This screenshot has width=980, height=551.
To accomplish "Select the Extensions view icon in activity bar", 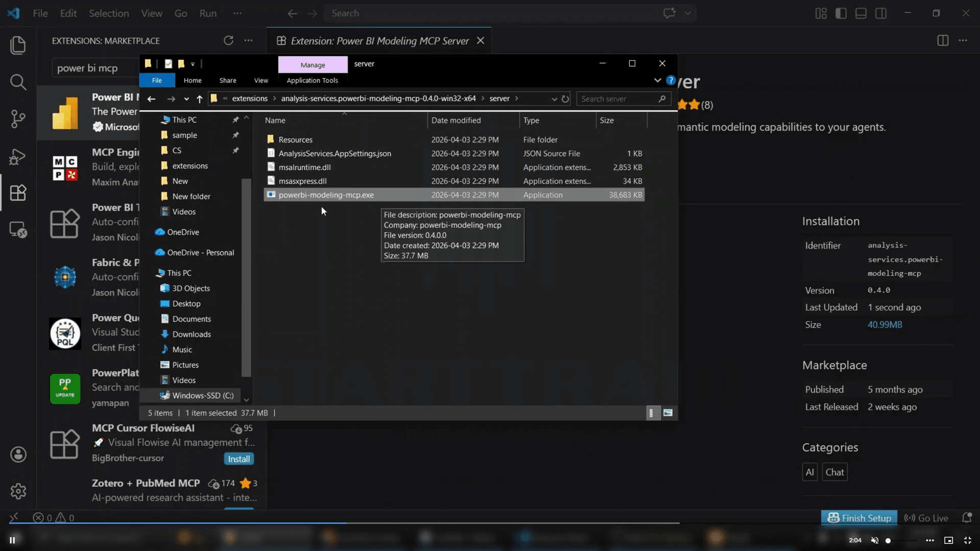I will tap(18, 193).
